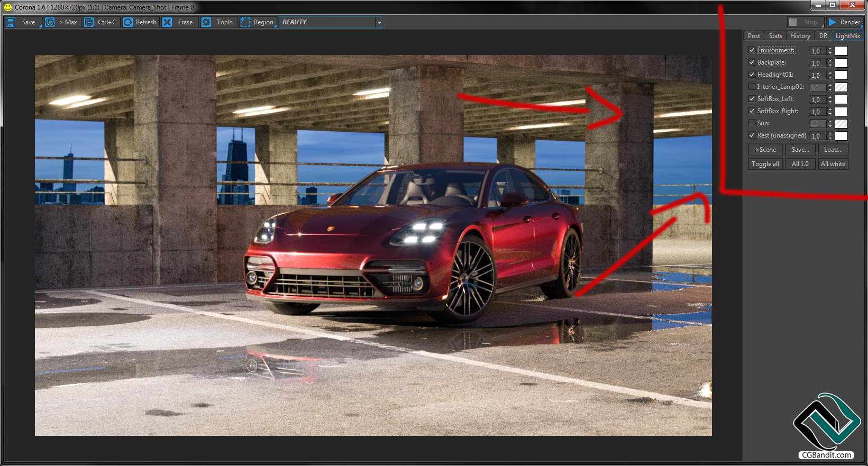The width and height of the screenshot is (868, 466).
Task: Click the All 1.0 button
Action: (x=800, y=164)
